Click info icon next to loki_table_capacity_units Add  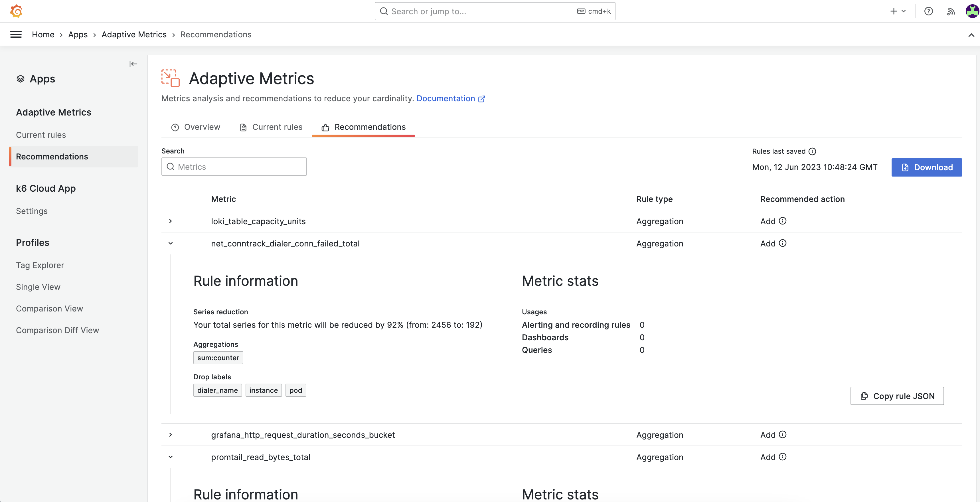pyautogui.click(x=783, y=221)
